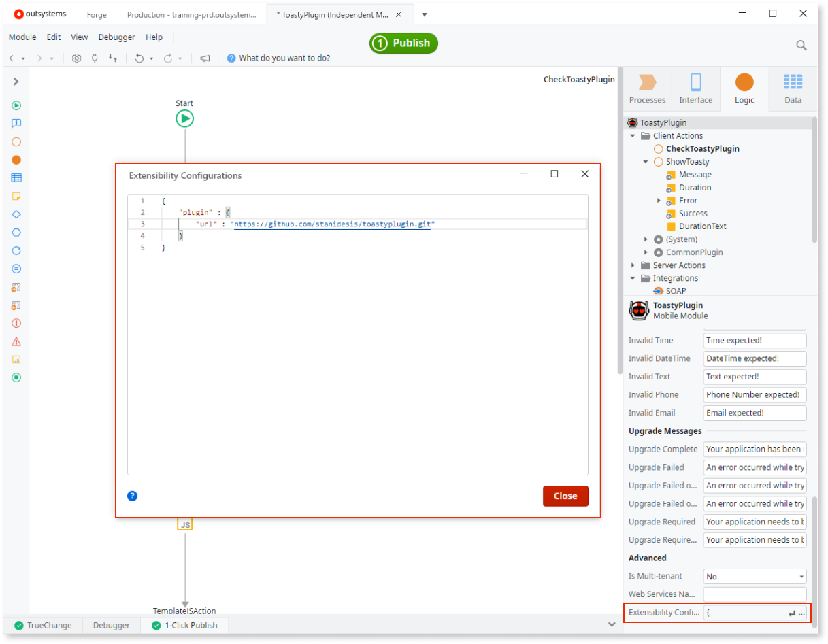Viewport: 828px width, 644px height.
Task: Click the Invalid Email text field
Action: tap(754, 413)
